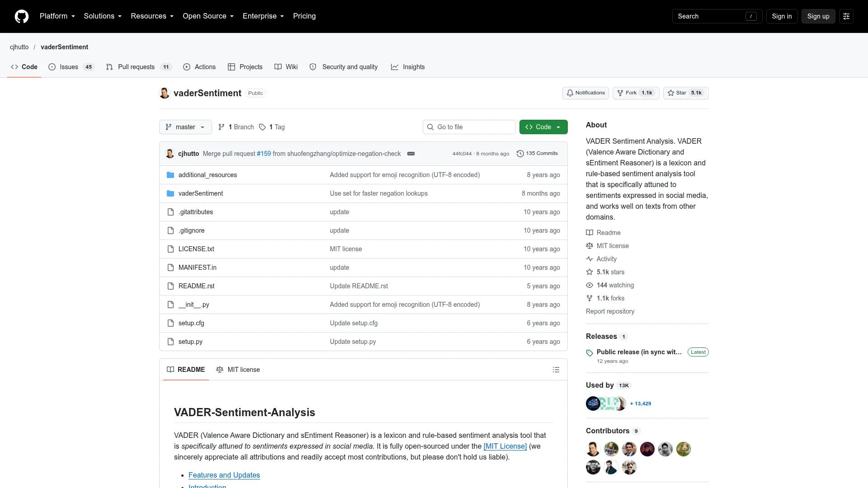Screen dimensions: 868x488
Task: Click the cjhutto avatar beside the repository title
Action: coord(165,93)
